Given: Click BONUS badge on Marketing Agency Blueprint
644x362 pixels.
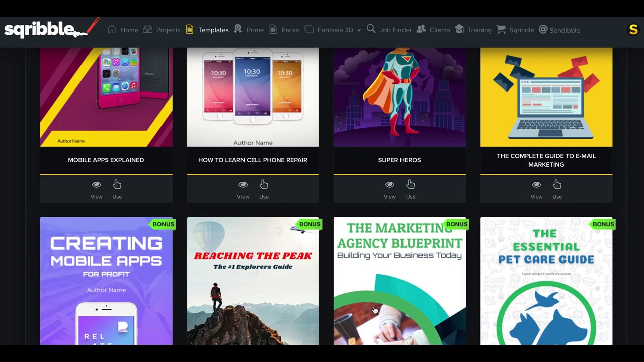Looking at the screenshot, I should [x=456, y=224].
